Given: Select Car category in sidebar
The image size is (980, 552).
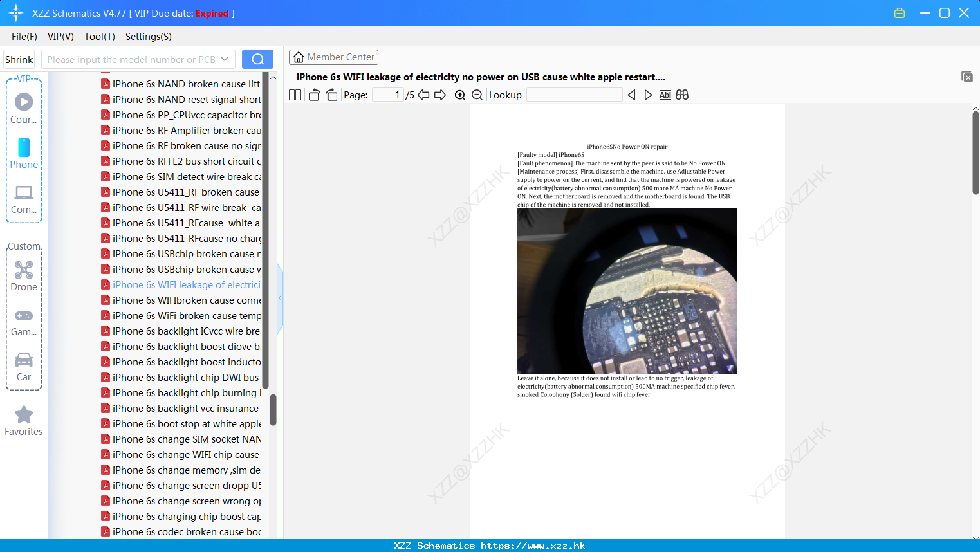Looking at the screenshot, I should (x=24, y=367).
